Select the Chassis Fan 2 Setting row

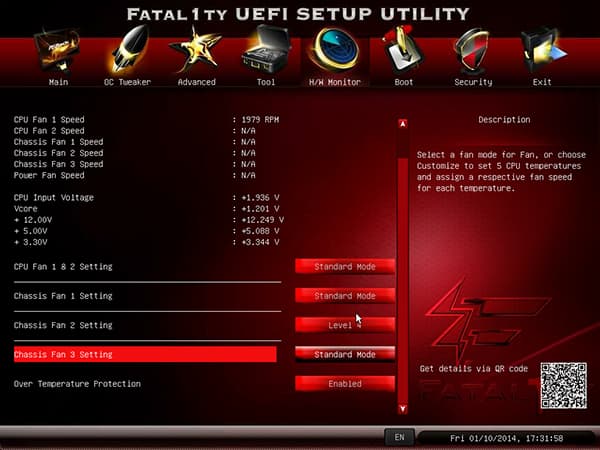pyautogui.click(x=147, y=325)
